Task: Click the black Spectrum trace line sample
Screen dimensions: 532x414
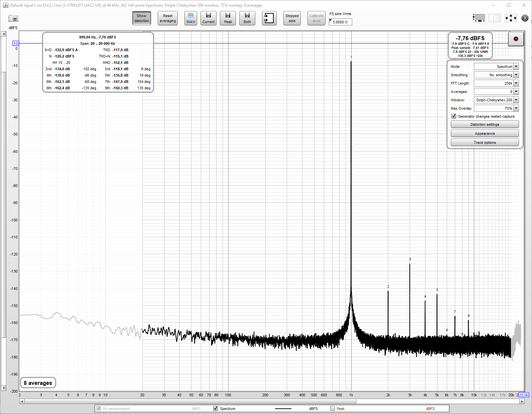Action: (x=283, y=409)
